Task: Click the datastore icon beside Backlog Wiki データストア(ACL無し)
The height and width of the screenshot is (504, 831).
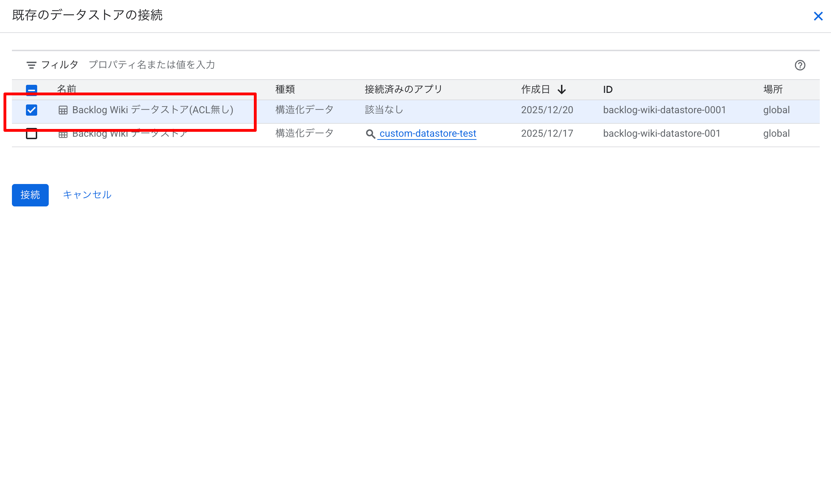Action: 62,110
